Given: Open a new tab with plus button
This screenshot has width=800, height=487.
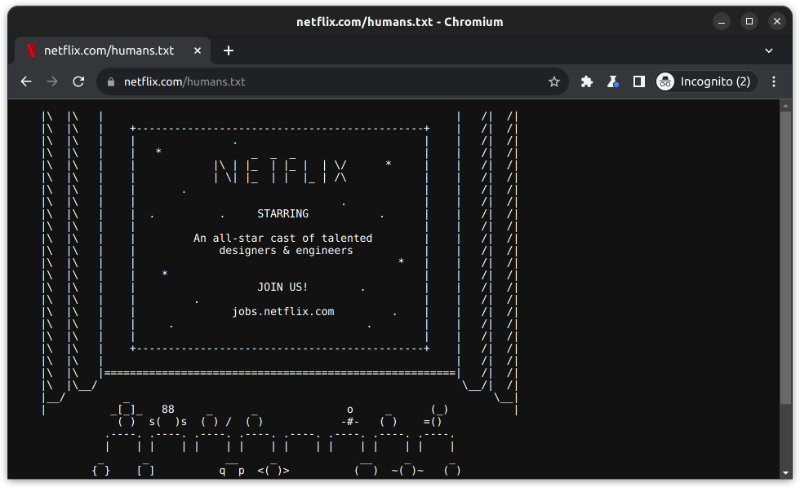Looking at the screenshot, I should tap(228, 50).
